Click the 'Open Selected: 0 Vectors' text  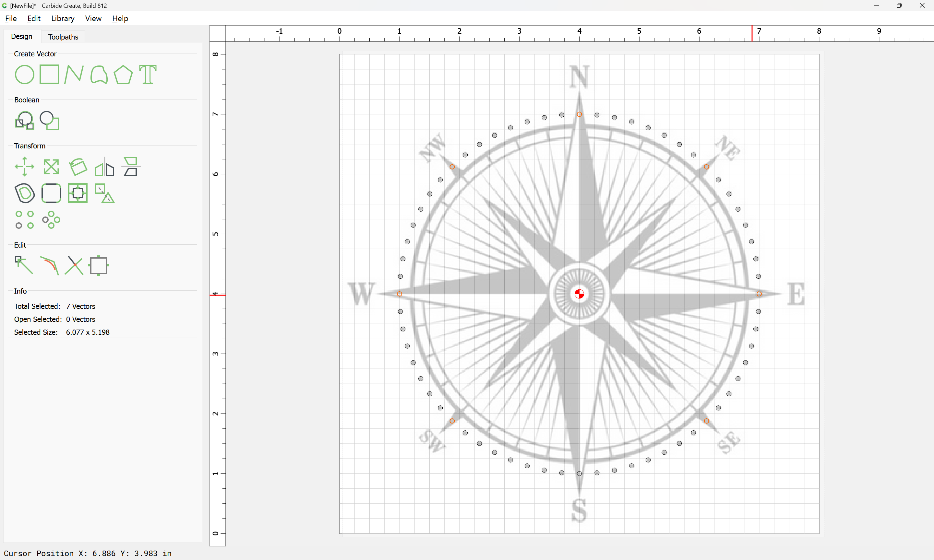point(55,319)
